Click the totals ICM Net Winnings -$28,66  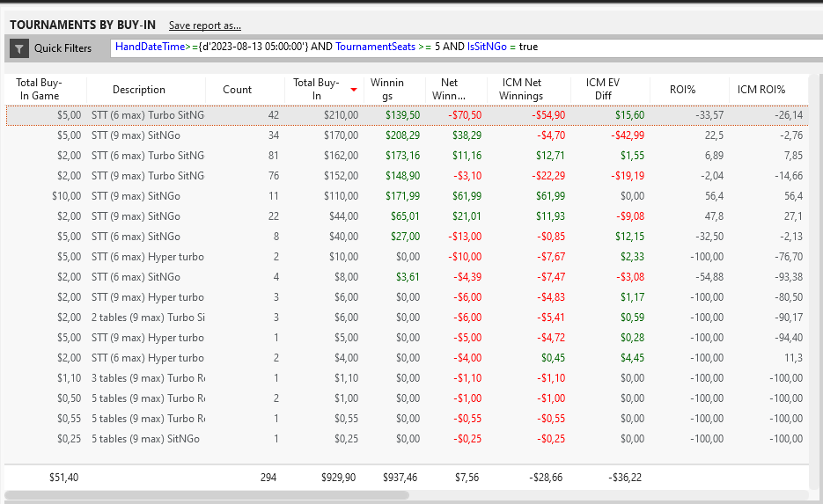pyautogui.click(x=546, y=478)
